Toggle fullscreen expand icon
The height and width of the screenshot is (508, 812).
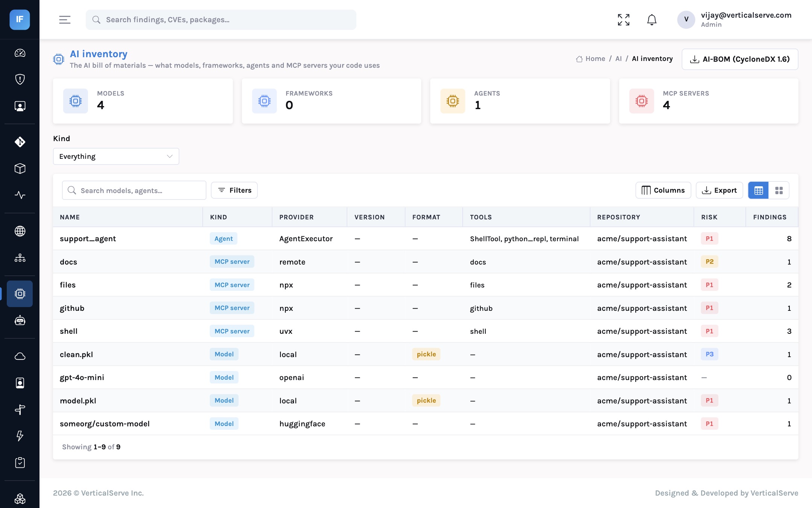point(624,20)
